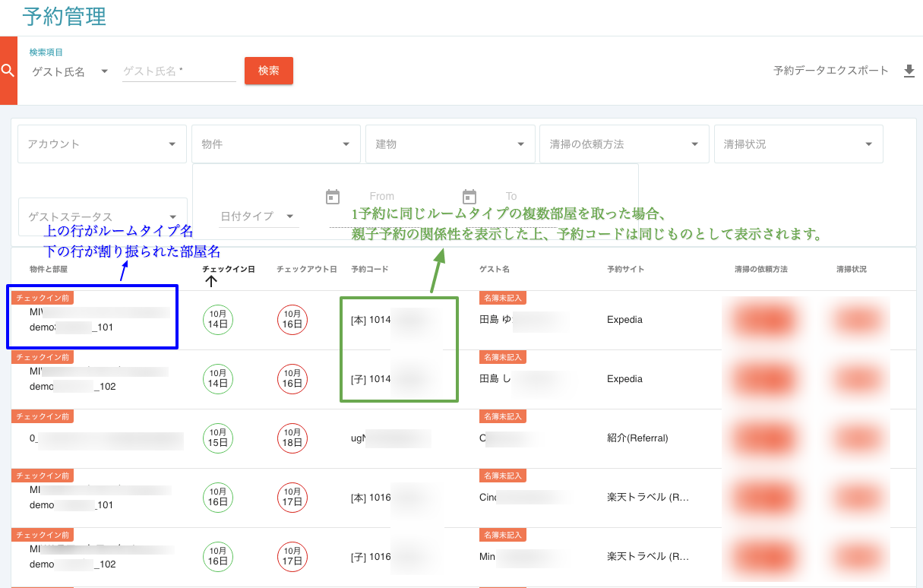Viewport: 923px width, 588px height.
Task: Open the From date calendar icon
Action: click(x=333, y=197)
